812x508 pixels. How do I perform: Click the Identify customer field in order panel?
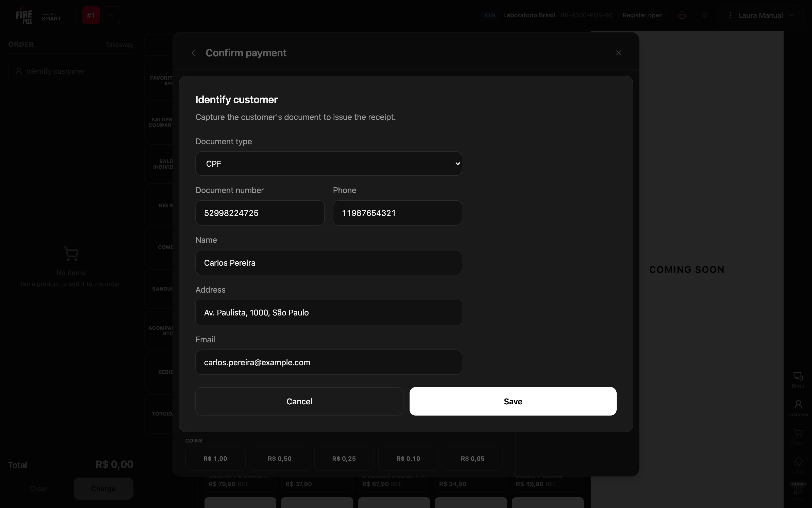pyautogui.click(x=71, y=71)
